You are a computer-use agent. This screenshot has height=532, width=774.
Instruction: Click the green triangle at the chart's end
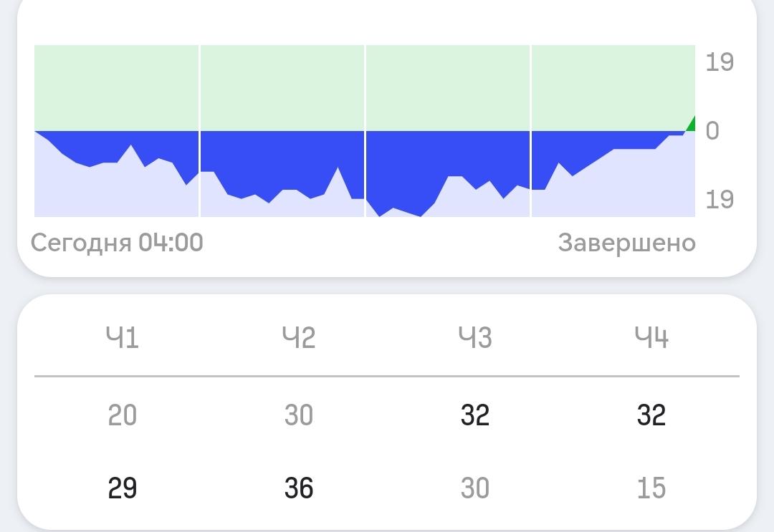[691, 125]
